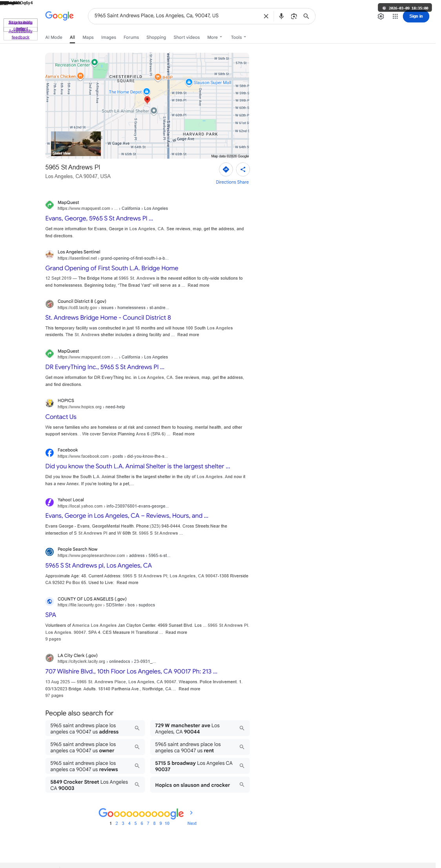Go to next results page arrow
Viewport: 441px width, 868px height.
(191, 813)
